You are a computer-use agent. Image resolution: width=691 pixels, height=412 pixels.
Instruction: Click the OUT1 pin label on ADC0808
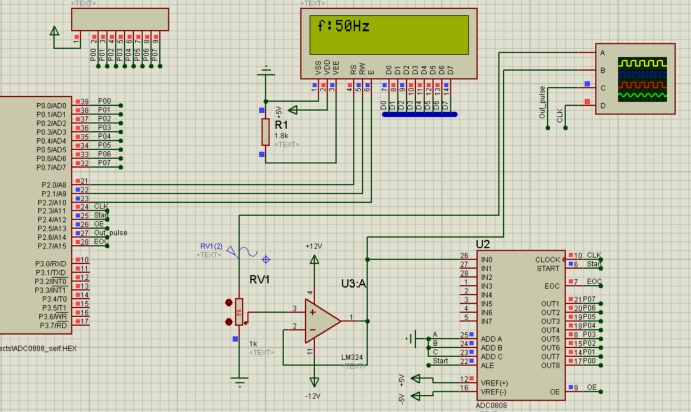(550, 304)
